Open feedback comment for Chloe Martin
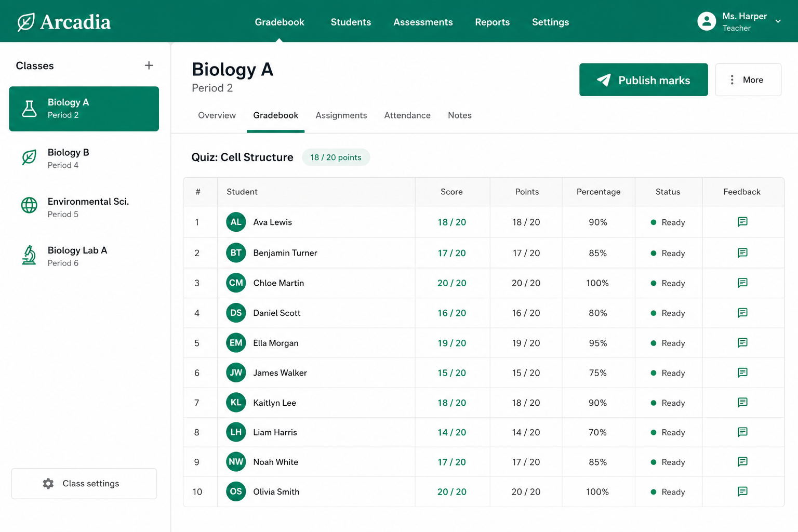The image size is (798, 532). [x=742, y=283]
